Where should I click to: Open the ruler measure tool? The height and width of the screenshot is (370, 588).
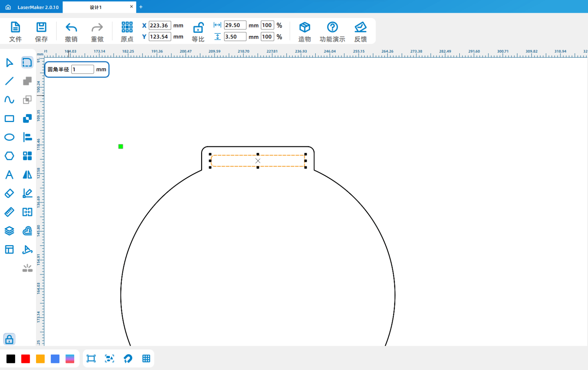pyautogui.click(x=9, y=212)
